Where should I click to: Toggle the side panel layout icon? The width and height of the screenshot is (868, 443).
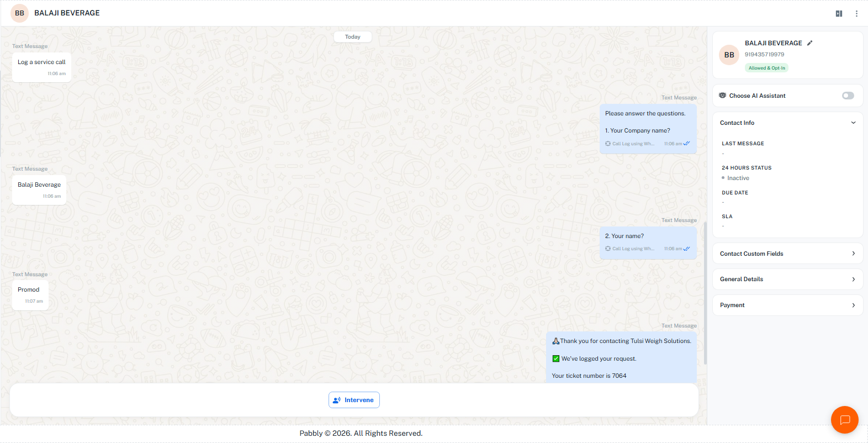click(x=839, y=13)
